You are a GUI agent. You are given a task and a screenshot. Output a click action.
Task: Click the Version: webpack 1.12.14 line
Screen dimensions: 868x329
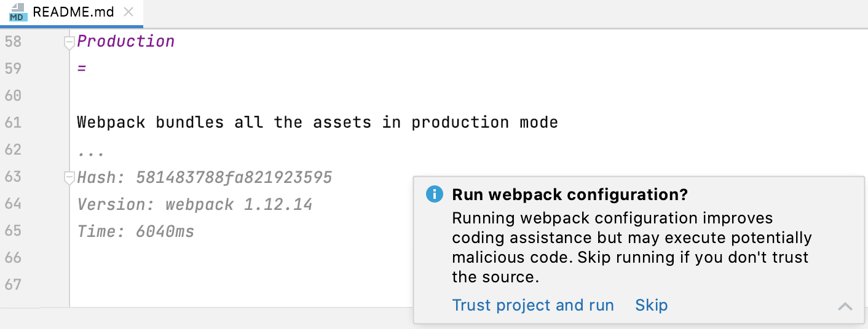[x=195, y=204]
